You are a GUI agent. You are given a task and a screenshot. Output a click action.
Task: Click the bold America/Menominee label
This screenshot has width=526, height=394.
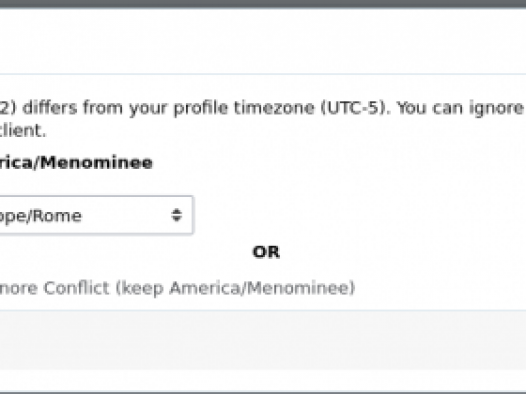76,163
